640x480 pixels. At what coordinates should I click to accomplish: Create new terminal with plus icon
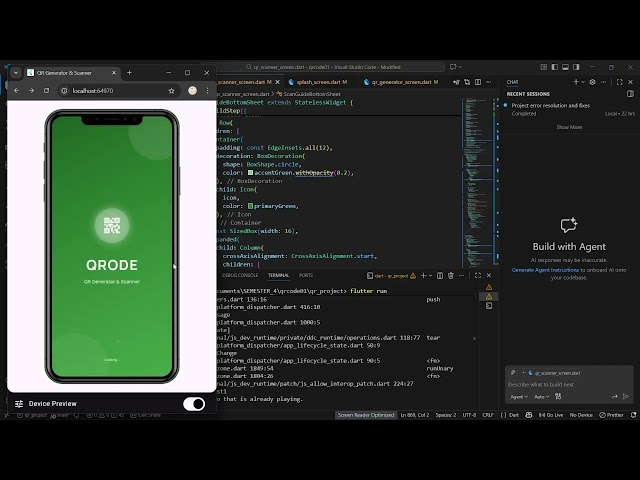point(423,276)
